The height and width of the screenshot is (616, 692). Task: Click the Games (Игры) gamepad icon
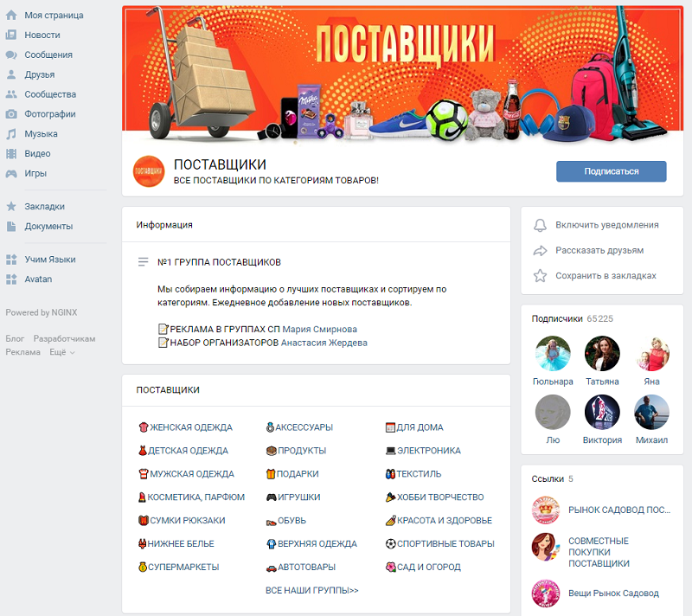click(11, 173)
